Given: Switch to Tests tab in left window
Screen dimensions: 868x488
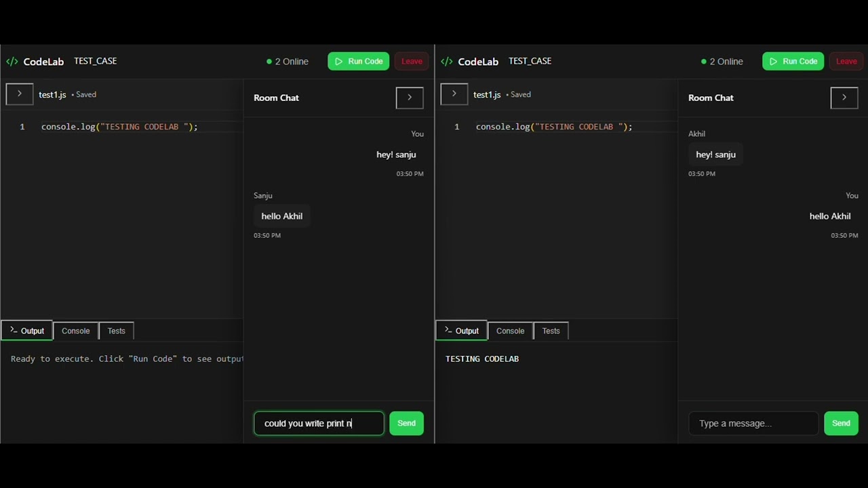Looking at the screenshot, I should click(x=117, y=331).
